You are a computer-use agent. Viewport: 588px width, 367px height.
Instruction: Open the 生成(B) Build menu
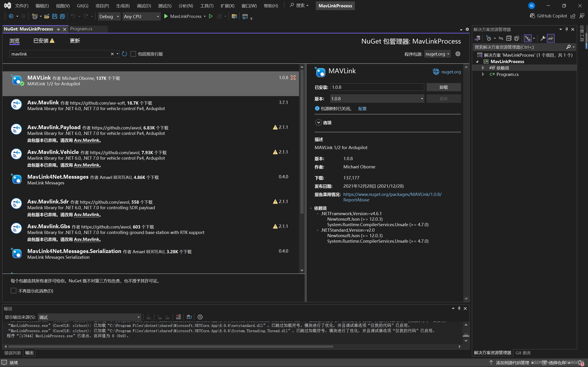coord(123,6)
